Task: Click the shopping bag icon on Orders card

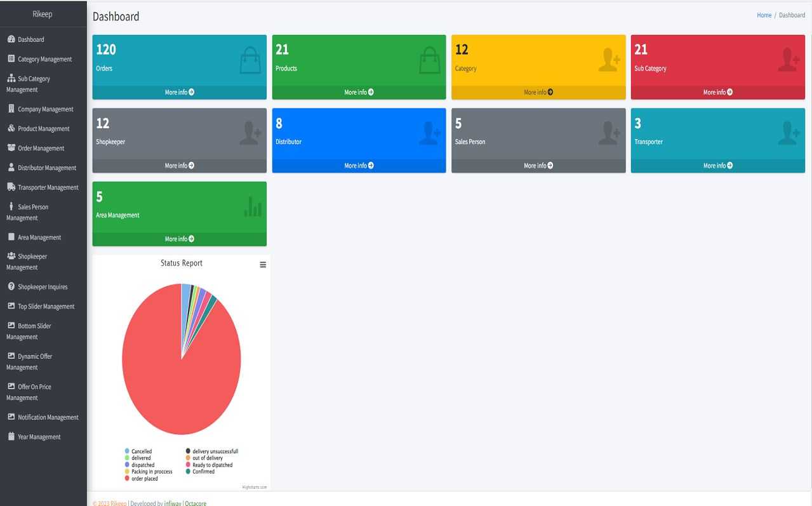Action: pyautogui.click(x=250, y=59)
